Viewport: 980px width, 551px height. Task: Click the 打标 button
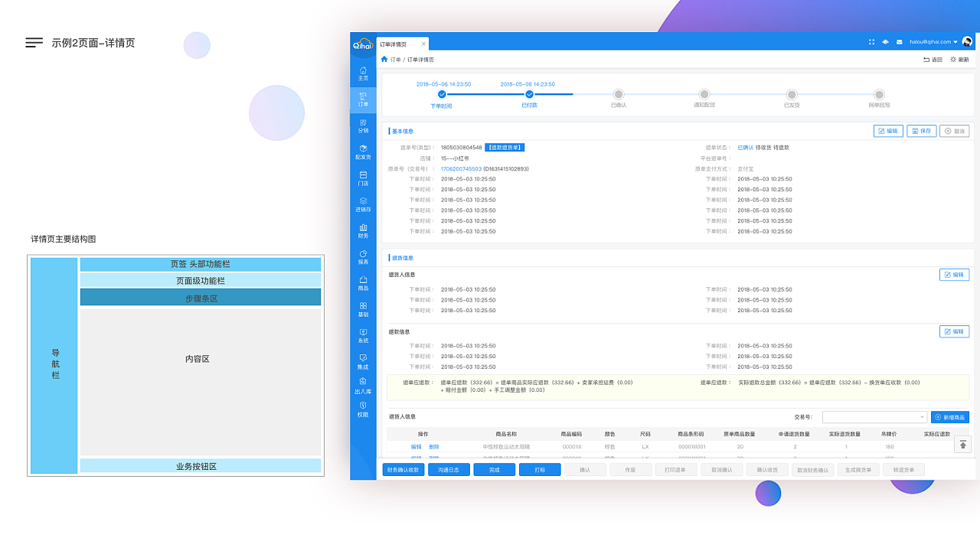click(x=540, y=470)
